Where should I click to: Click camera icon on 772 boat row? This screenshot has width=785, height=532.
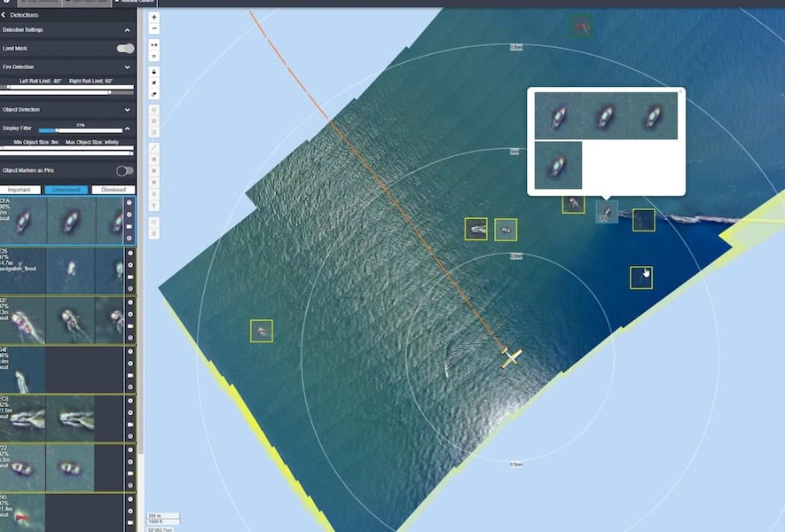pos(130,473)
